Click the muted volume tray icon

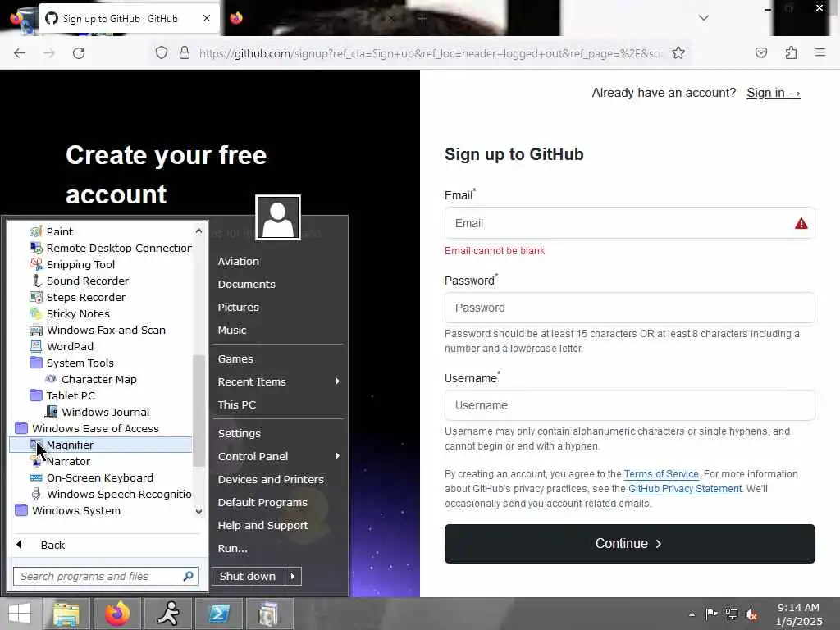[x=752, y=614]
